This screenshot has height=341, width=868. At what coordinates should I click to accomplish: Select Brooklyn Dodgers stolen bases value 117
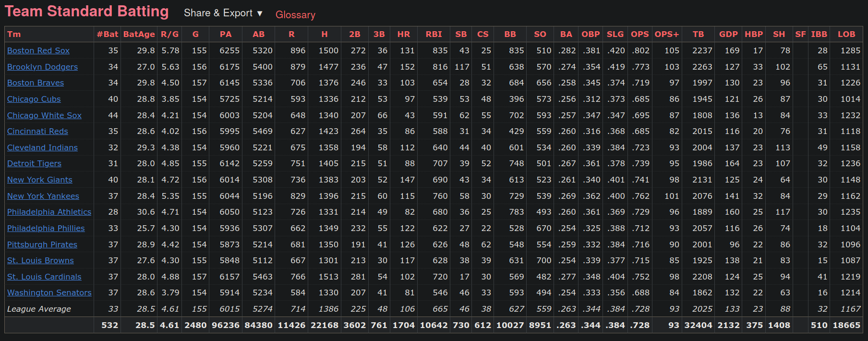click(x=462, y=67)
